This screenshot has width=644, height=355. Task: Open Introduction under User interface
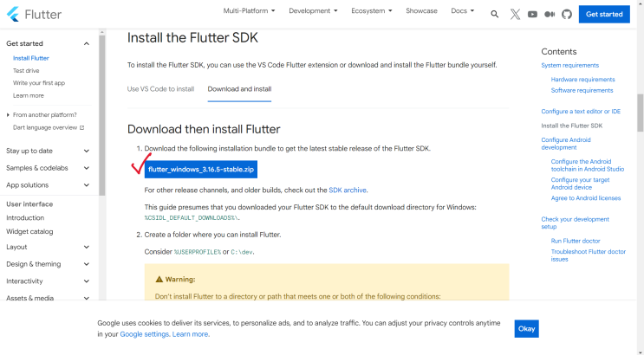tap(25, 218)
